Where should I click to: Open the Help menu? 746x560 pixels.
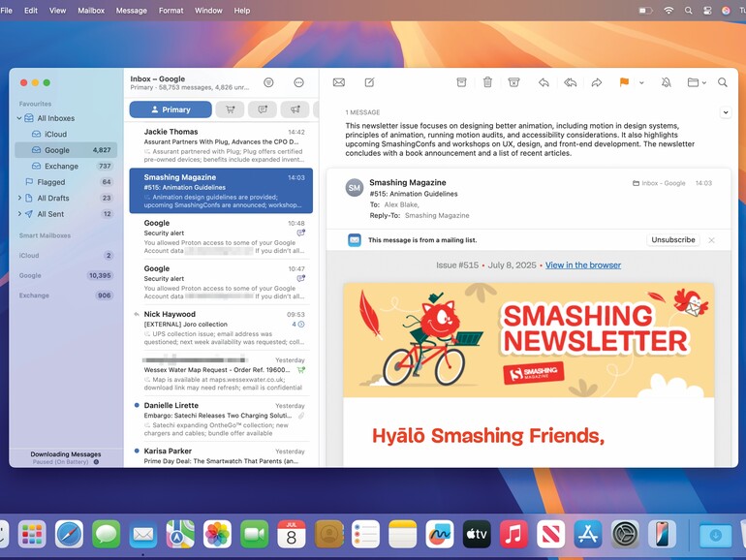click(x=241, y=11)
